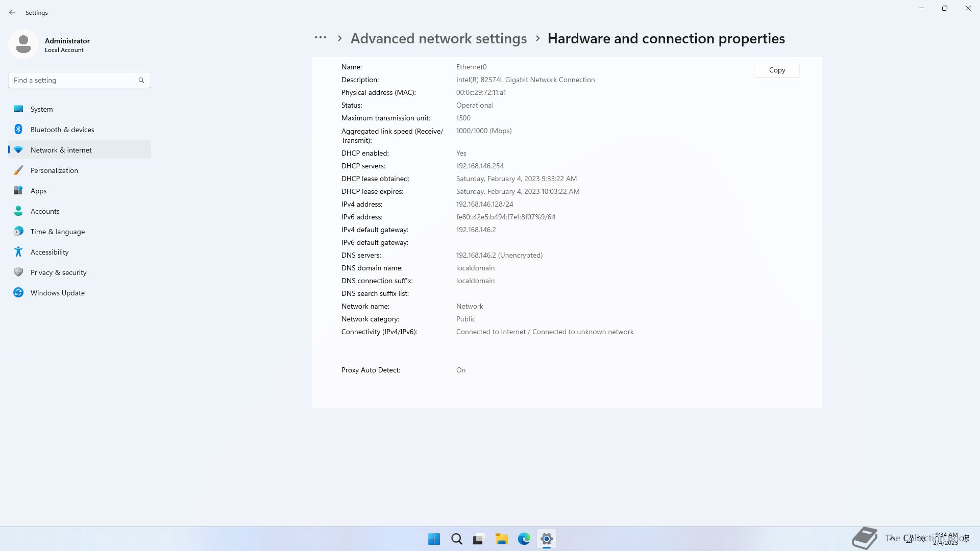Open the Windows Start menu
Image resolution: width=980 pixels, height=551 pixels.
point(434,539)
